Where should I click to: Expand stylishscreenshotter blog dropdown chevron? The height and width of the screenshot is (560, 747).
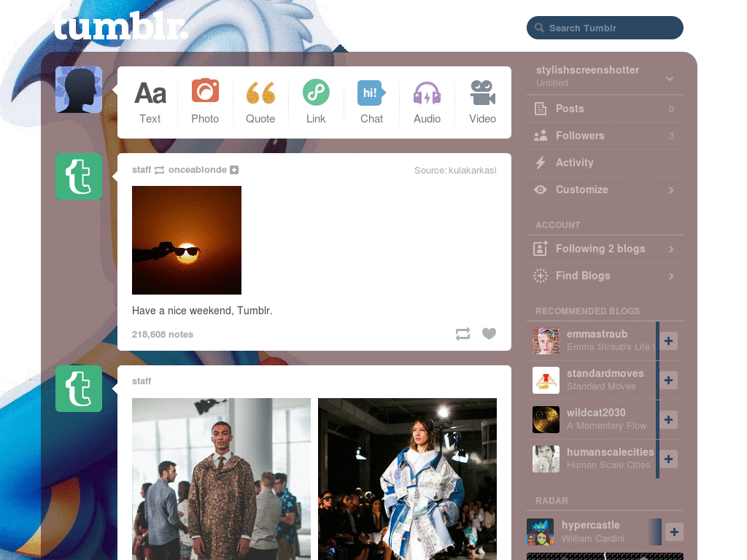click(x=670, y=79)
